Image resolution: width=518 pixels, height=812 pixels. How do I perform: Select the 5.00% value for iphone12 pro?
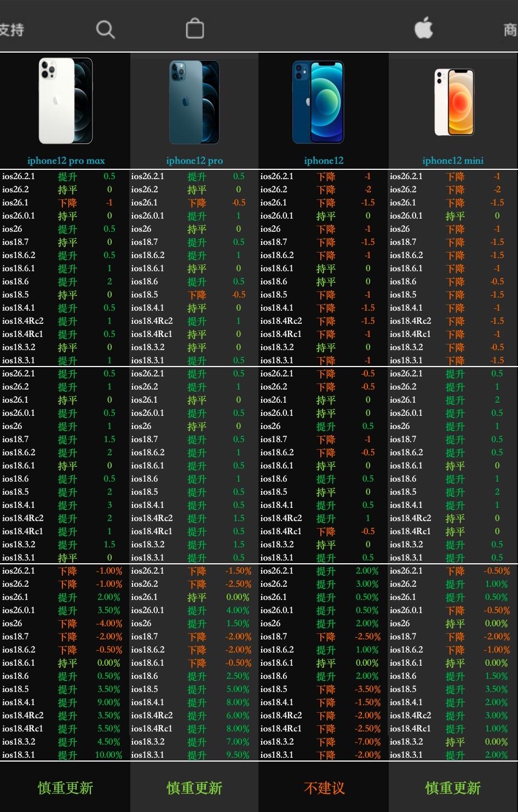(x=238, y=689)
